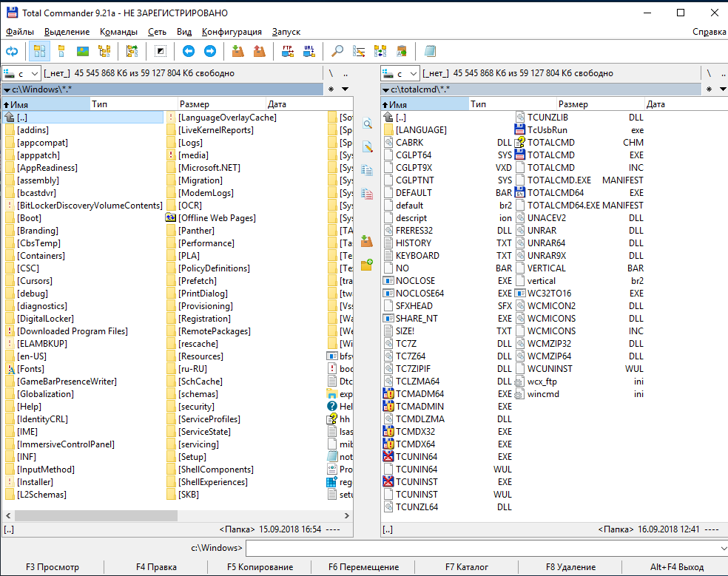This screenshot has width=728, height=576.
Task: Go back with the blue left arrow
Action: 188,51
